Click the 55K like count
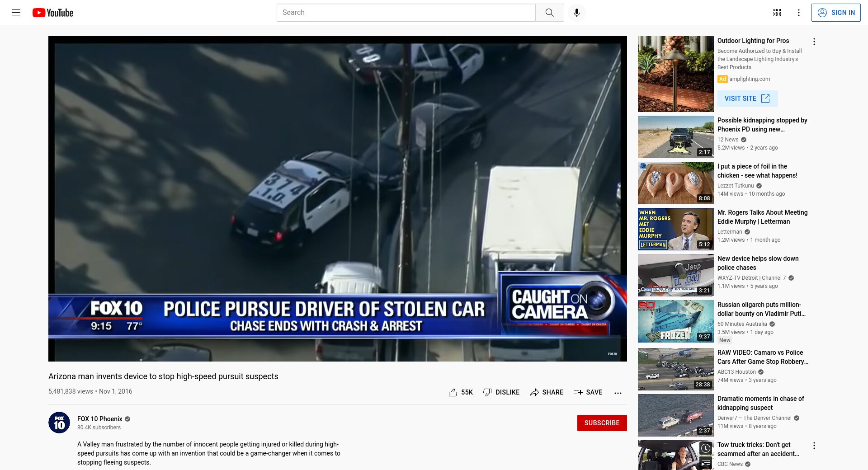This screenshot has width=868, height=470. [467, 392]
